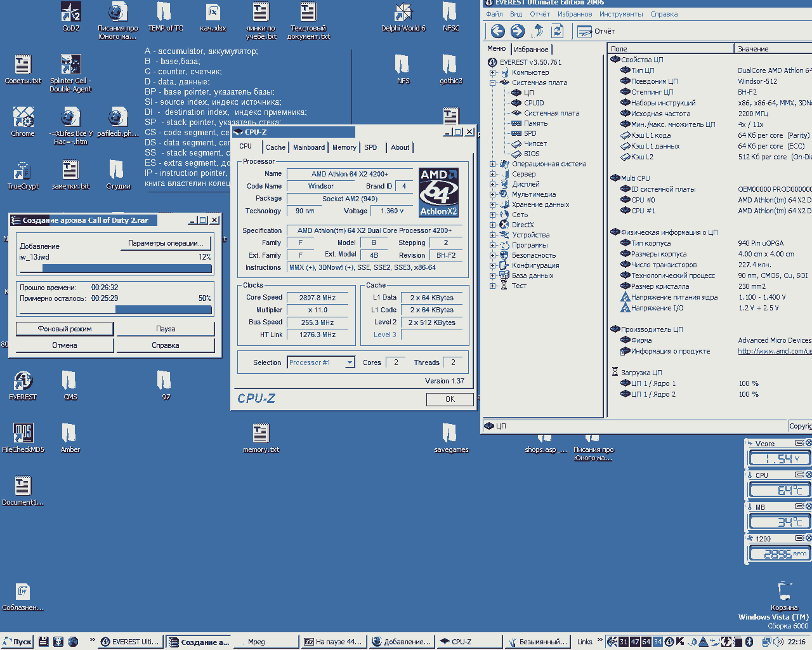Expand the Сервер tree node
812x650 pixels.
coord(492,174)
